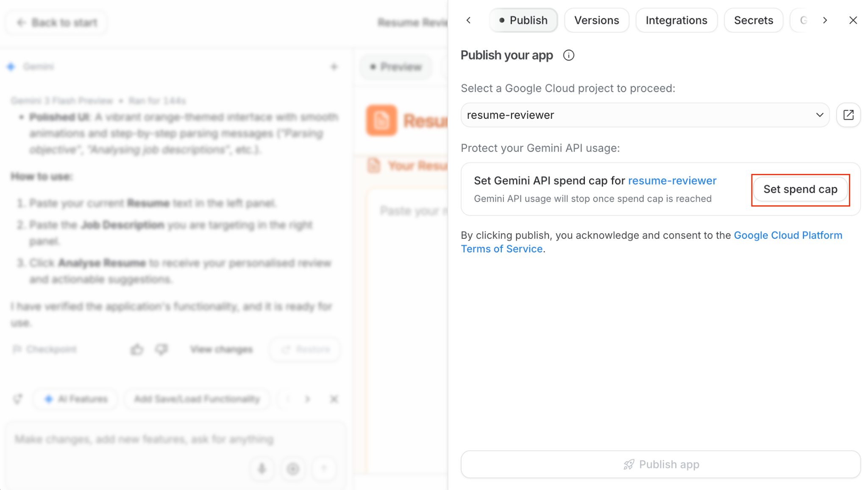Click the right arrow to show more tabs
Image resolution: width=868 pixels, height=490 pixels.
point(825,20)
